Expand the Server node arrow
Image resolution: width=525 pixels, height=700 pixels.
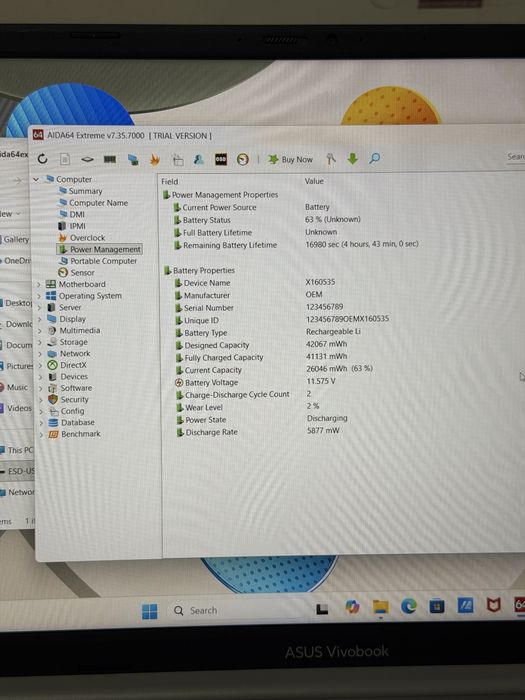[39, 308]
